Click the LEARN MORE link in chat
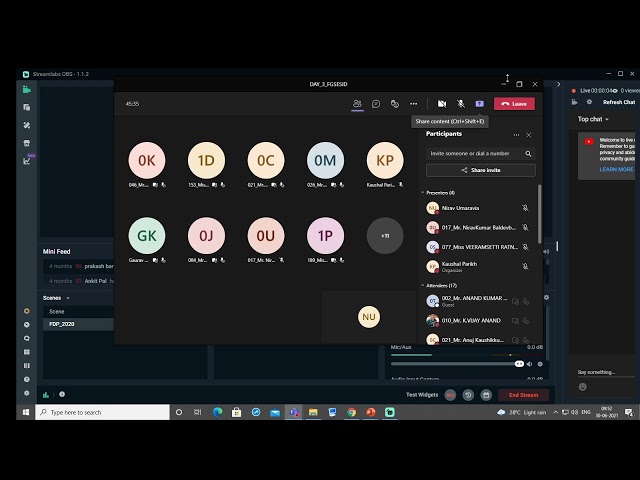This screenshot has width=640, height=480. (x=616, y=169)
